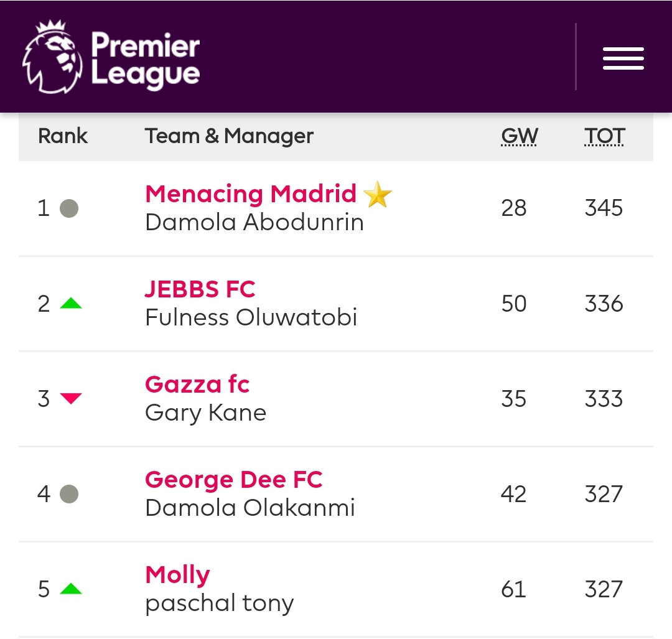Click the red down arrow for Gazza fc
The width and height of the screenshot is (672, 639).
coord(71,398)
